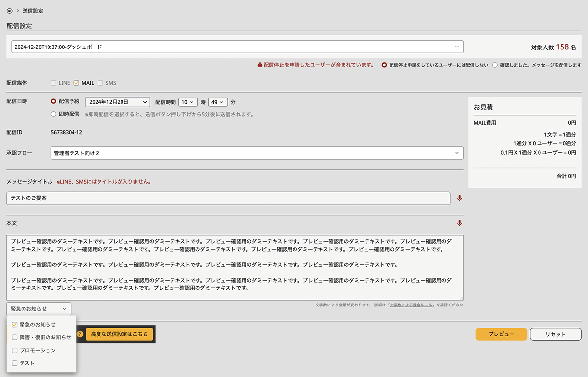This screenshot has width=588, height=377.
Task: Open the delivery minute dropdown showing 49
Action: (x=218, y=102)
